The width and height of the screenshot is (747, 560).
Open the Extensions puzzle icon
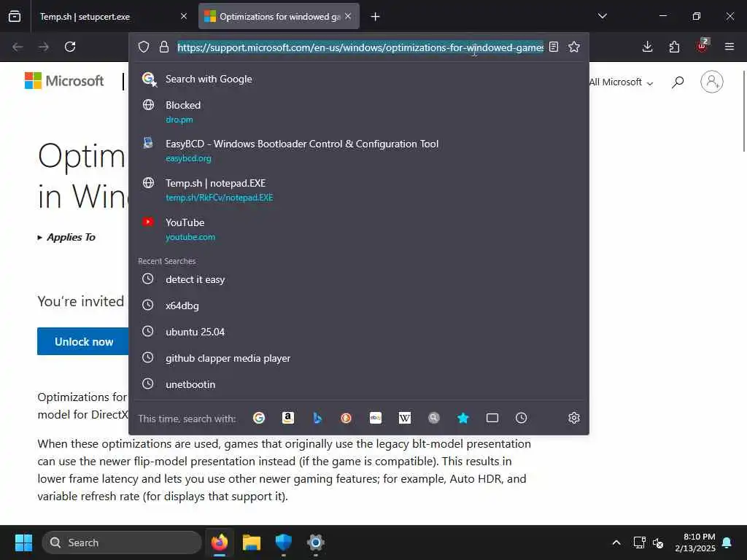674,47
